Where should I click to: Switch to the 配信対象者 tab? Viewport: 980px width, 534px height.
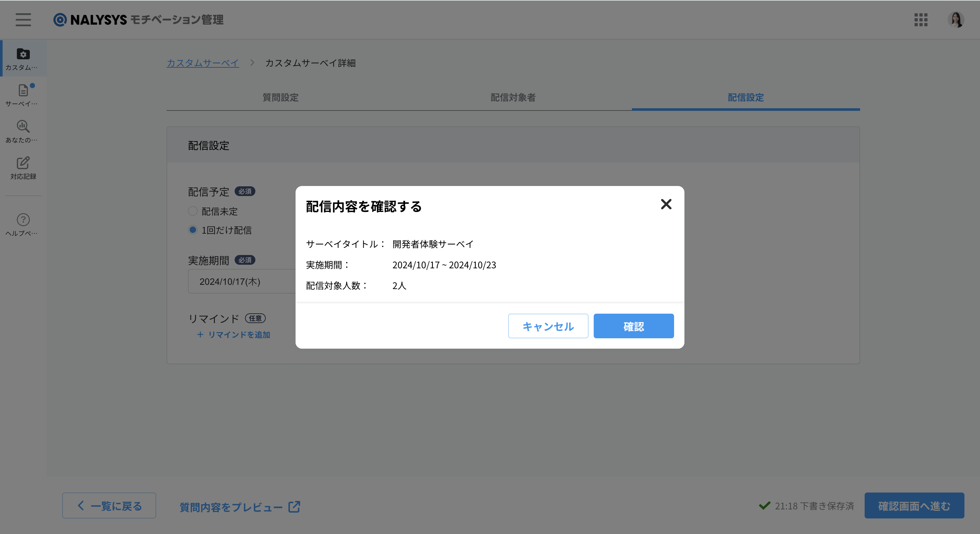[x=513, y=97]
